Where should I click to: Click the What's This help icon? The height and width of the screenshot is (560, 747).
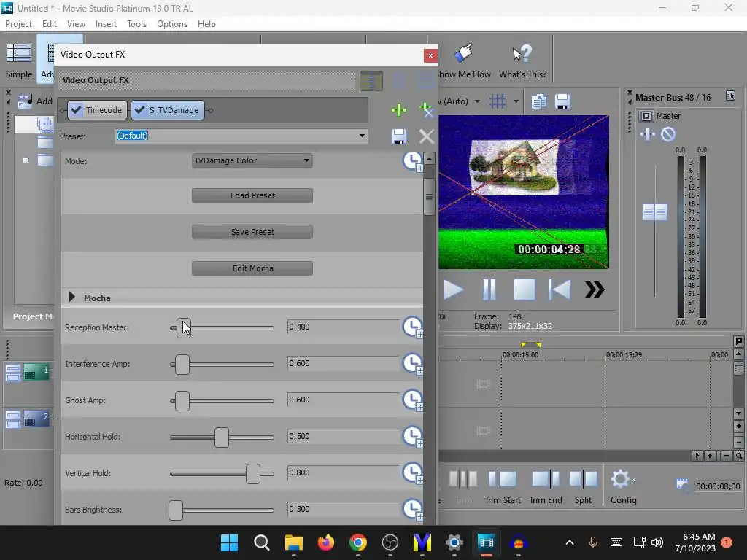tap(522, 61)
